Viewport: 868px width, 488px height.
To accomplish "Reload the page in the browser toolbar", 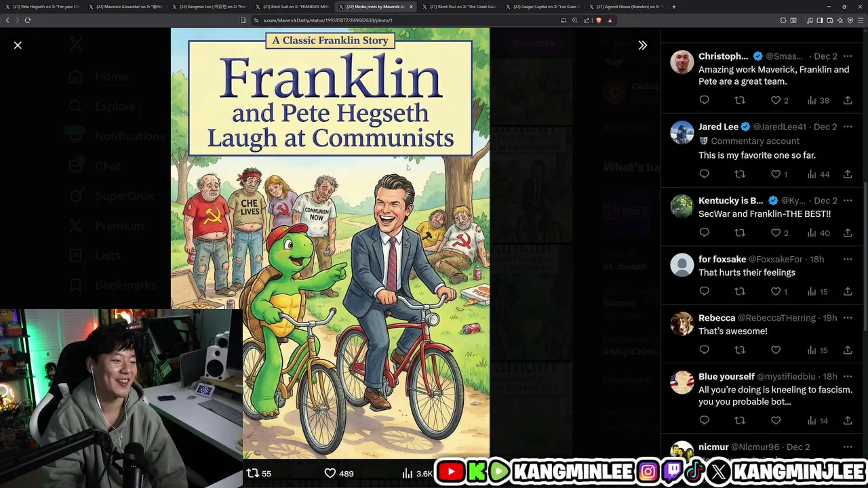I will tap(28, 20).
